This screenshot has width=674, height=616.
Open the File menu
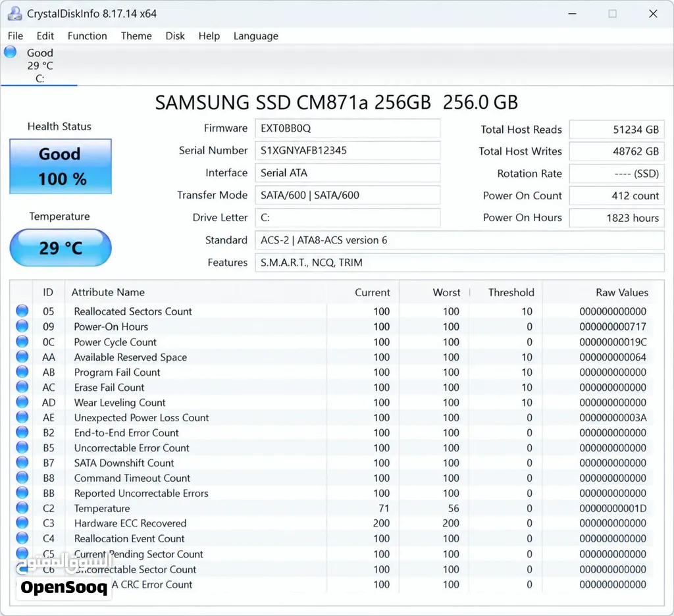point(16,36)
